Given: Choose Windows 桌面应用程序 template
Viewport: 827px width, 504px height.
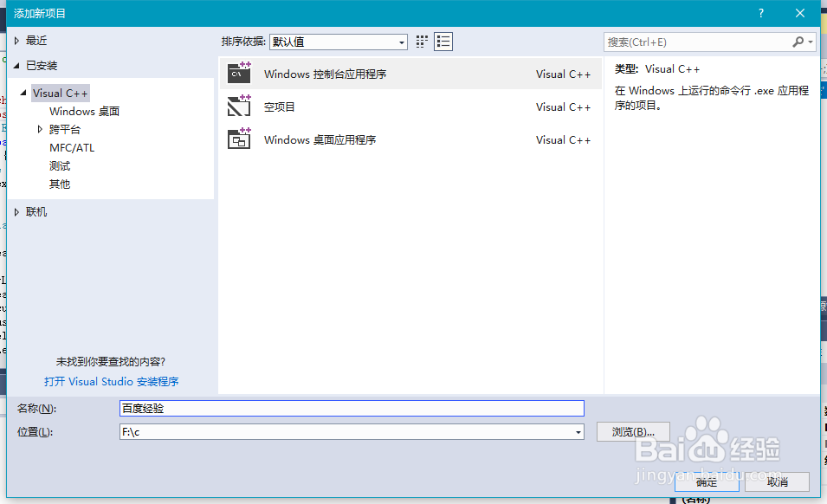Looking at the screenshot, I should pyautogui.click(x=410, y=139).
